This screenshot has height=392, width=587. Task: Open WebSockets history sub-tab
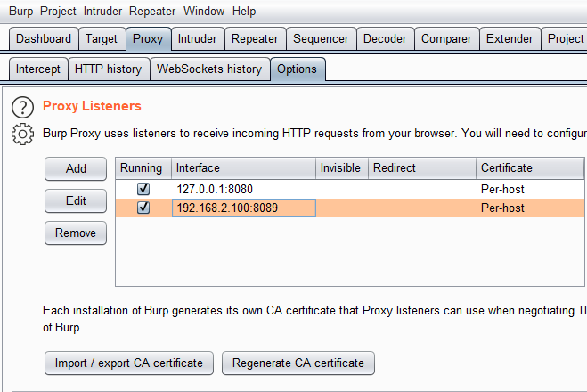pos(209,69)
